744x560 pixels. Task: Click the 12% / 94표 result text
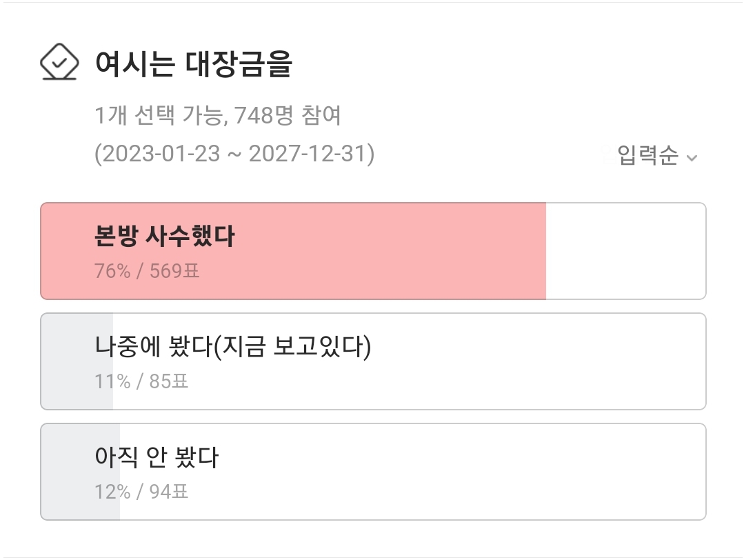141,492
